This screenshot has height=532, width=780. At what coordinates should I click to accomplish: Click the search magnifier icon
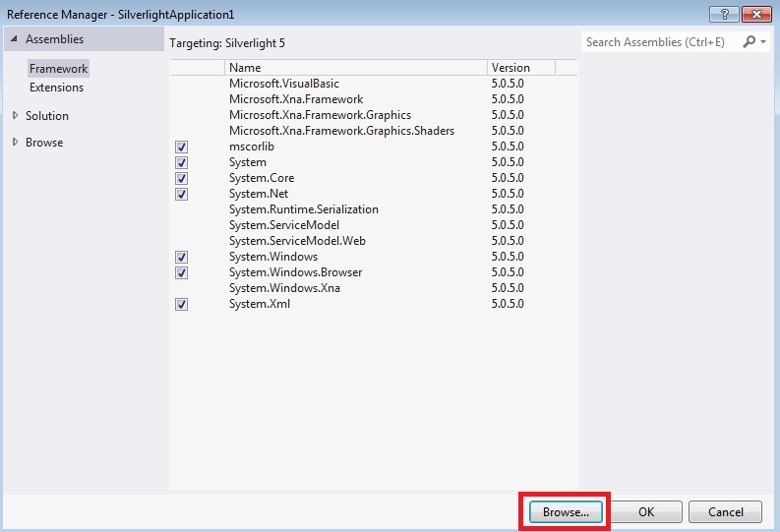(750, 42)
